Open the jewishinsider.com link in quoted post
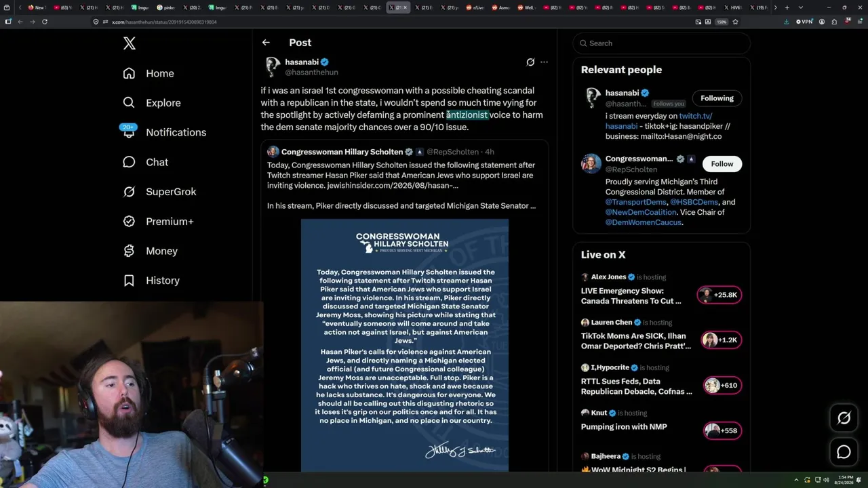The height and width of the screenshot is (488, 868). 393,185
